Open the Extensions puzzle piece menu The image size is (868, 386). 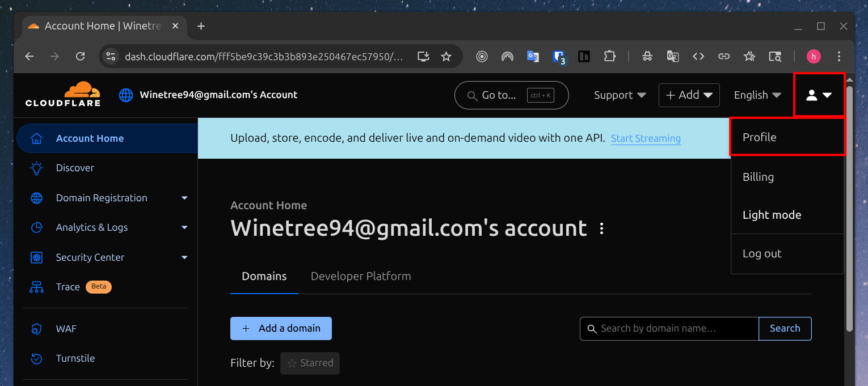click(610, 56)
